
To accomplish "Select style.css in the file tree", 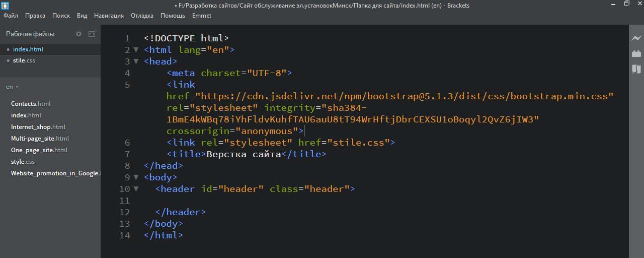I will [23, 162].
